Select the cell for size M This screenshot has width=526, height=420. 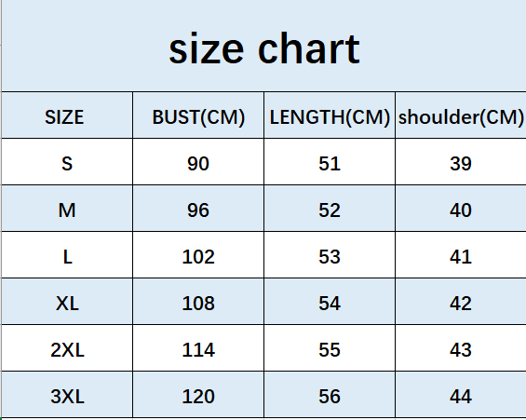(x=67, y=209)
